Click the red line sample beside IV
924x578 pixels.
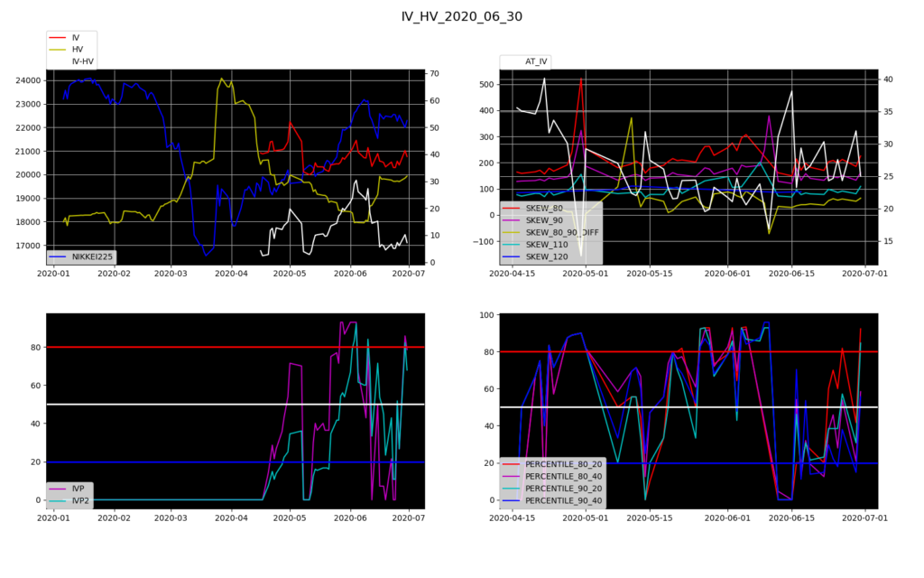click(x=60, y=38)
